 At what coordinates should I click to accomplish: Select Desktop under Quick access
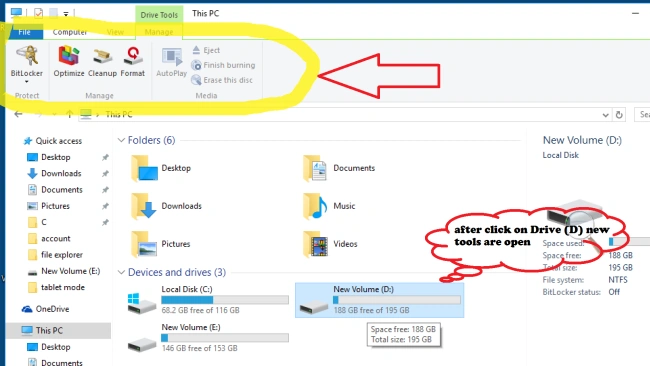click(56, 157)
